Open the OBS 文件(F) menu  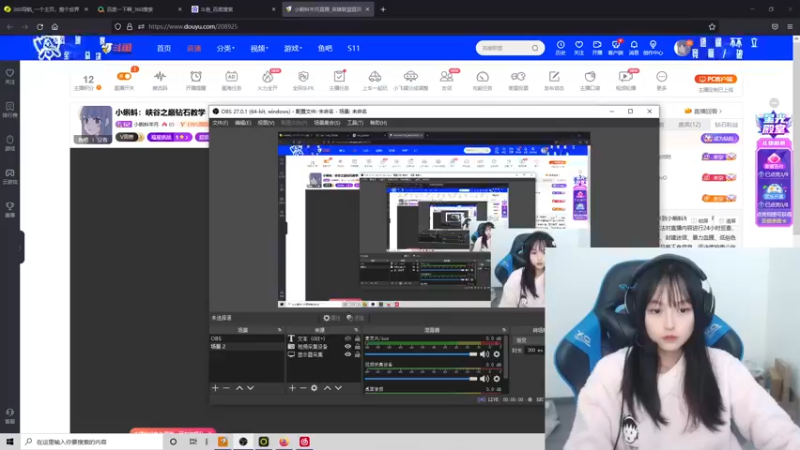(x=220, y=123)
